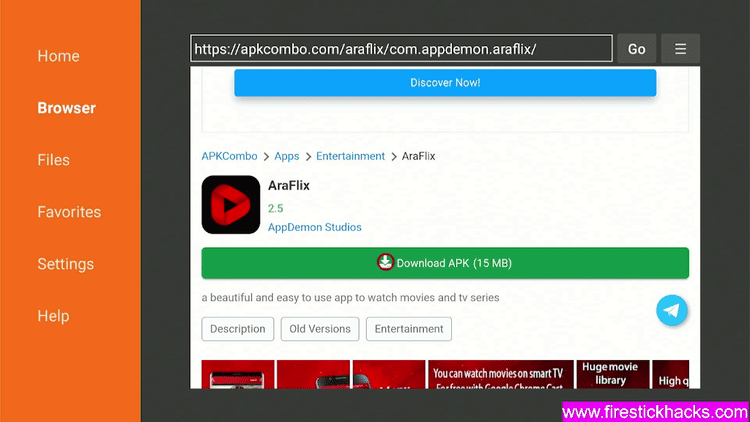Viewport: 750px width, 422px height.
Task: Go to Favorites in the sidebar
Action: (69, 212)
